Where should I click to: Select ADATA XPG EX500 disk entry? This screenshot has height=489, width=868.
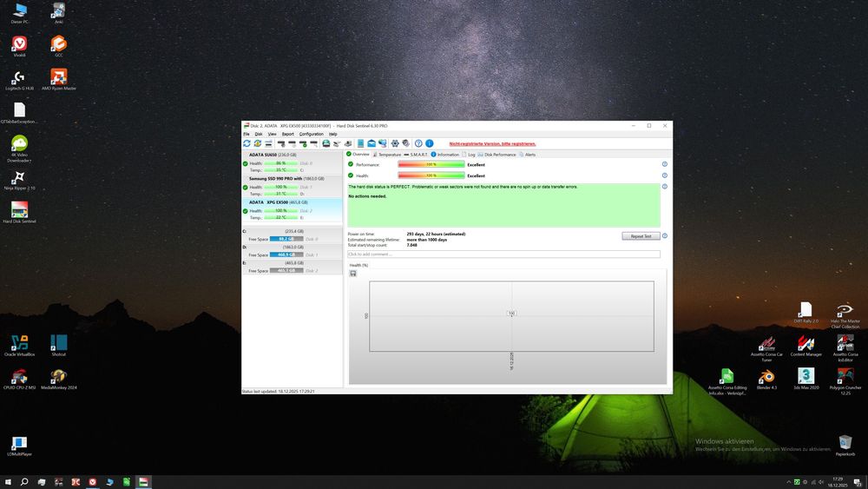293,210
